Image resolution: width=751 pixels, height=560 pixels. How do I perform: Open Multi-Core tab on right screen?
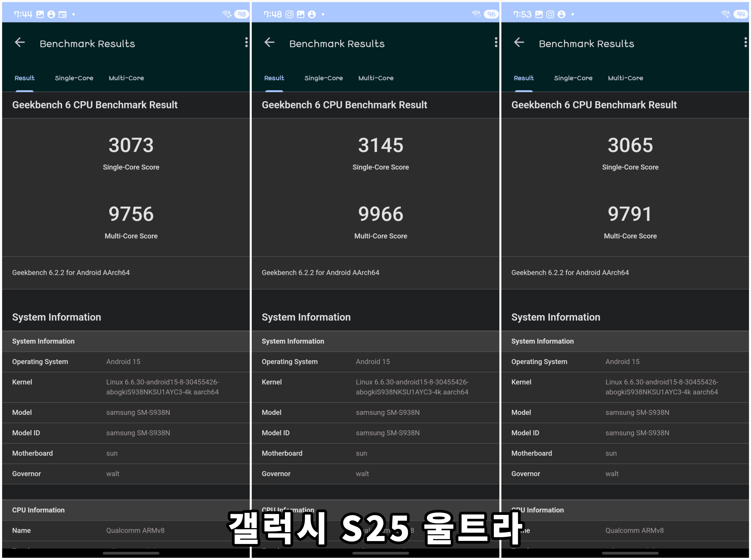[x=625, y=78]
